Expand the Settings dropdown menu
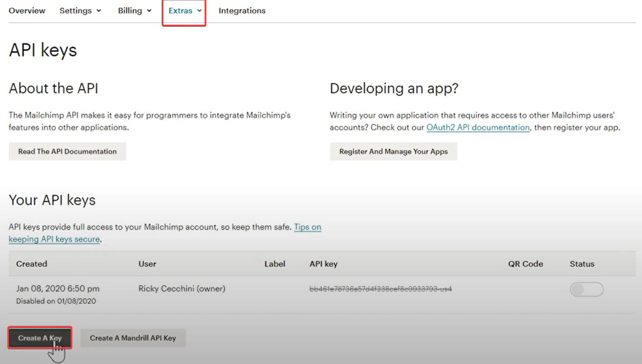The image size is (642, 364). [x=80, y=11]
